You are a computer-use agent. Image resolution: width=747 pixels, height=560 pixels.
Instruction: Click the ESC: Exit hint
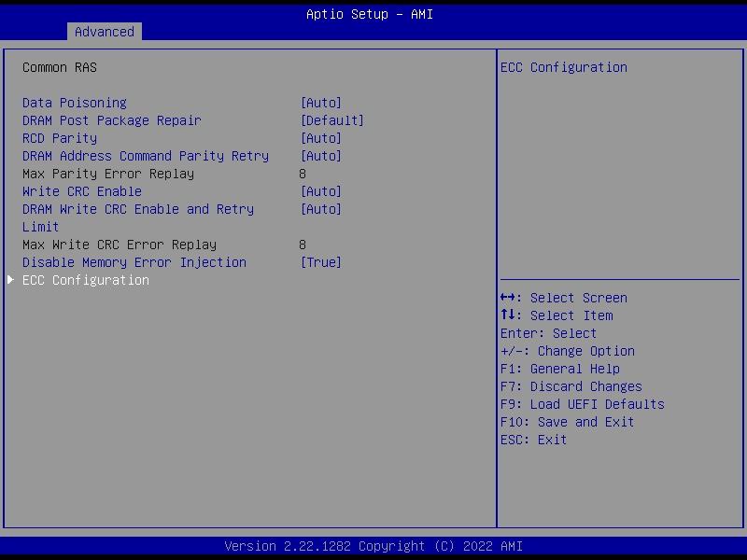533,440
